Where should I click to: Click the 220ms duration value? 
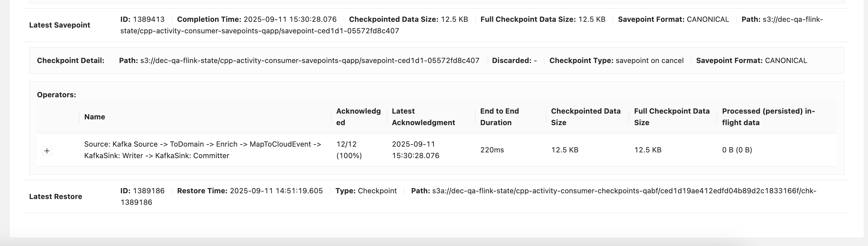[x=492, y=150]
